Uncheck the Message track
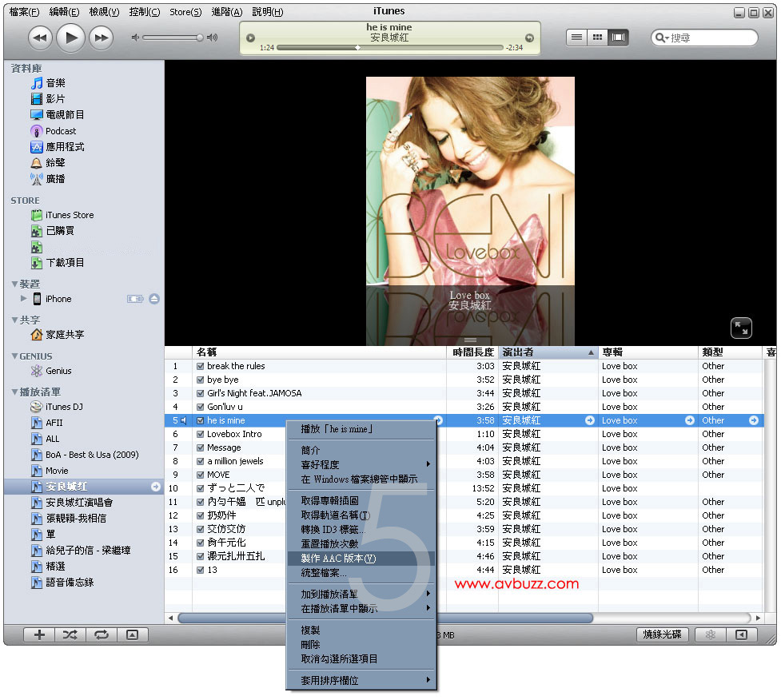The height and width of the screenshot is (700, 781). (x=200, y=447)
